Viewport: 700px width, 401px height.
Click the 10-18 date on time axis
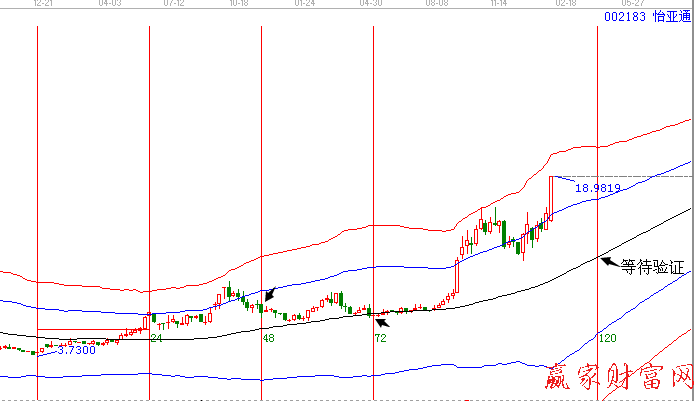tap(238, 4)
